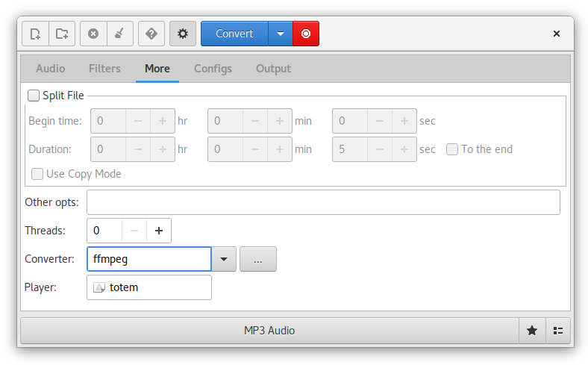Increase Begin time seconds with plus
The height and width of the screenshot is (365, 588).
point(404,121)
